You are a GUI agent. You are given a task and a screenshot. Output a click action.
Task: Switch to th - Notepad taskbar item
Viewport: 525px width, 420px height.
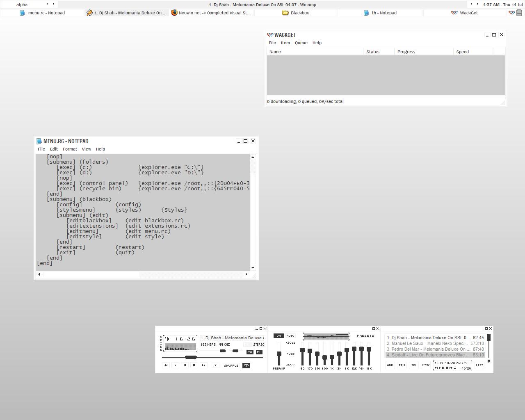point(381,13)
